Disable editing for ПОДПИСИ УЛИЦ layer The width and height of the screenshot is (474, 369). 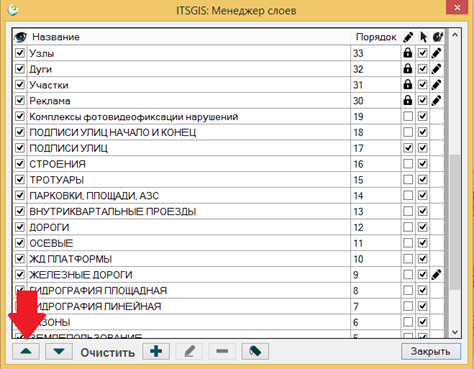pyautogui.click(x=408, y=148)
